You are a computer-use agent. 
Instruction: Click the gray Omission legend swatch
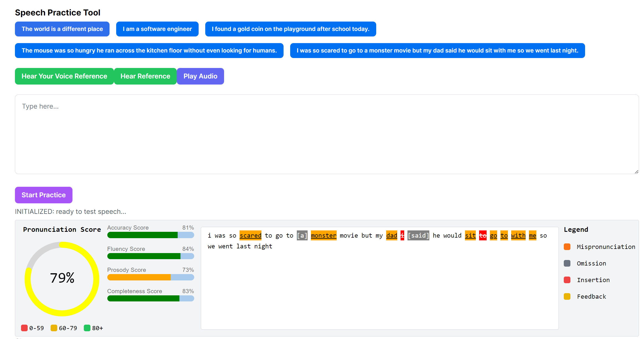(567, 263)
